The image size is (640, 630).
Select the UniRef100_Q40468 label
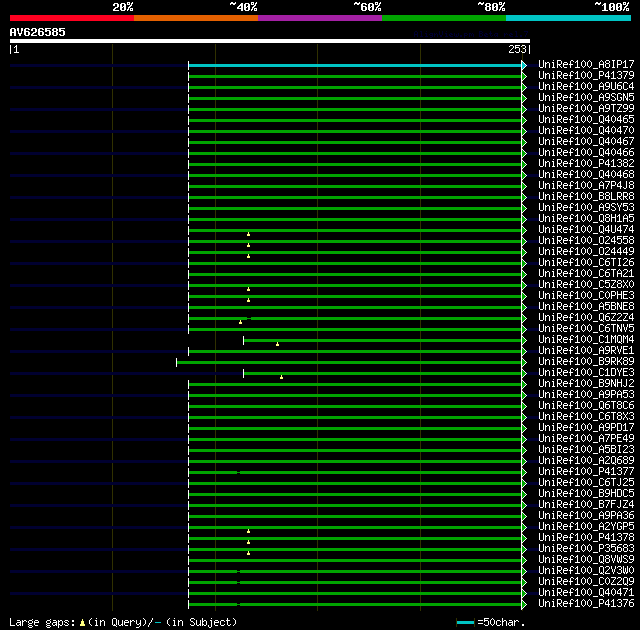tap(586, 174)
